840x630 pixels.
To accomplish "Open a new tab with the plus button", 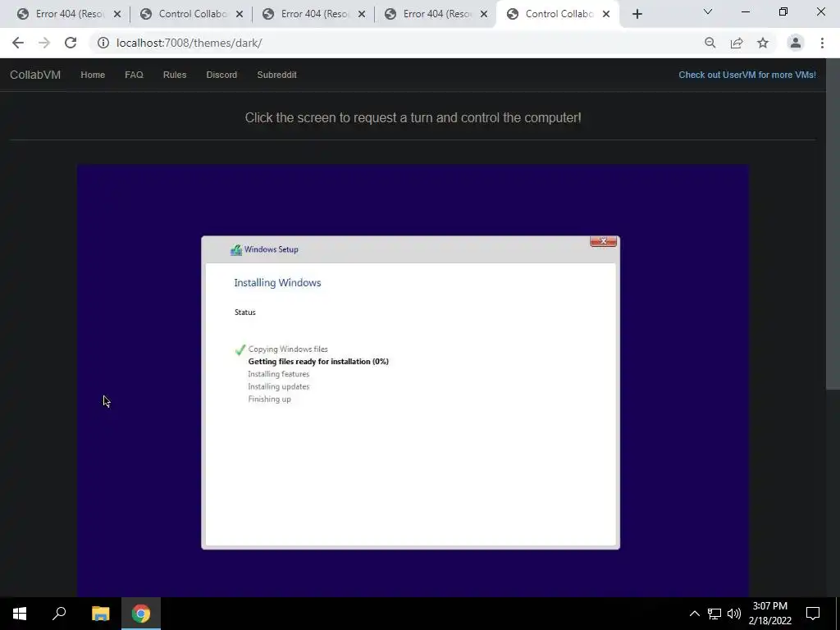I will [x=637, y=15].
